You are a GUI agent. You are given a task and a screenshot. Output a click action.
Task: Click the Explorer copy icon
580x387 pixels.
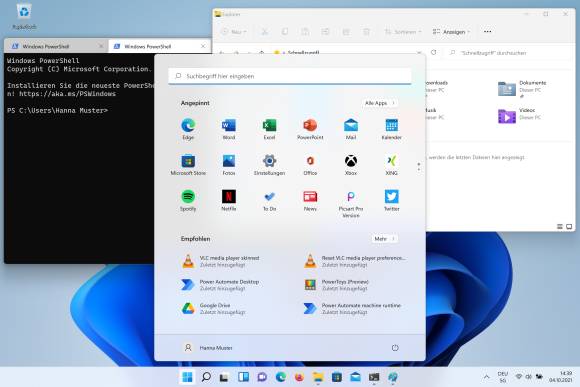(x=285, y=32)
